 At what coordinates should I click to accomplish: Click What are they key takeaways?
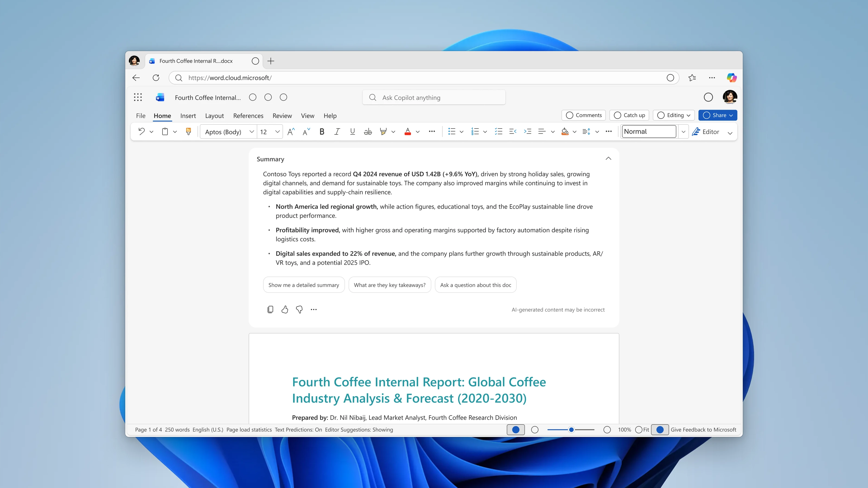pyautogui.click(x=390, y=285)
